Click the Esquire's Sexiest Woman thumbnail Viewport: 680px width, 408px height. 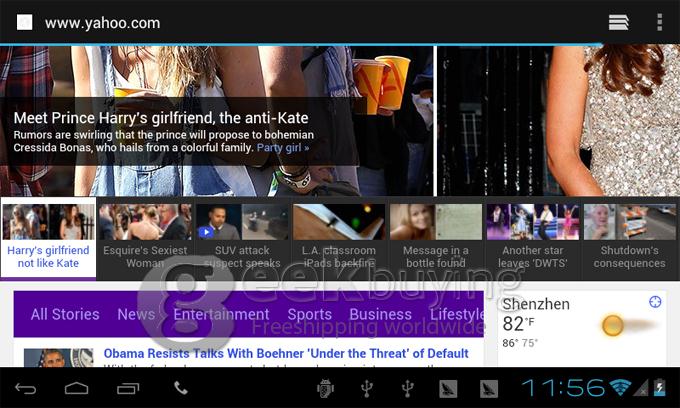145,222
